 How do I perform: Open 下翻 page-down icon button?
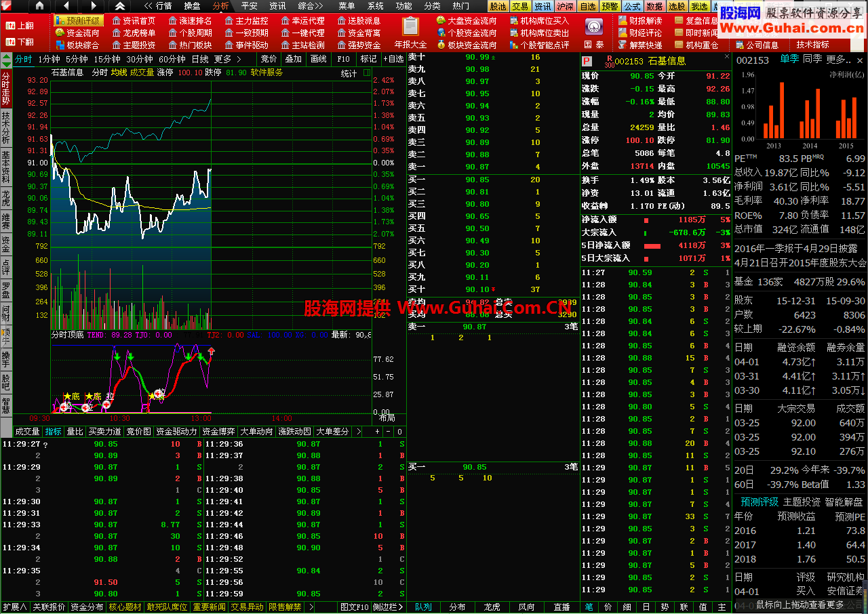[20, 41]
